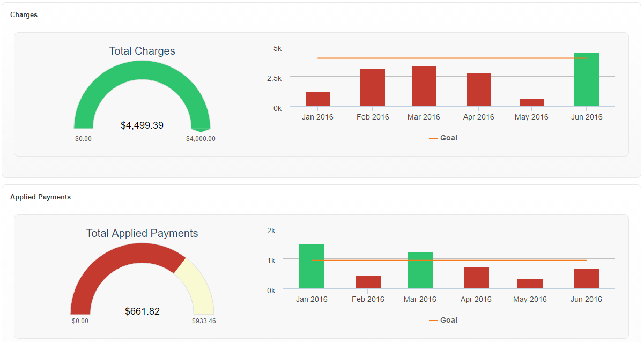Click the green Mar 2016 Applied Payments bar

pos(420,271)
